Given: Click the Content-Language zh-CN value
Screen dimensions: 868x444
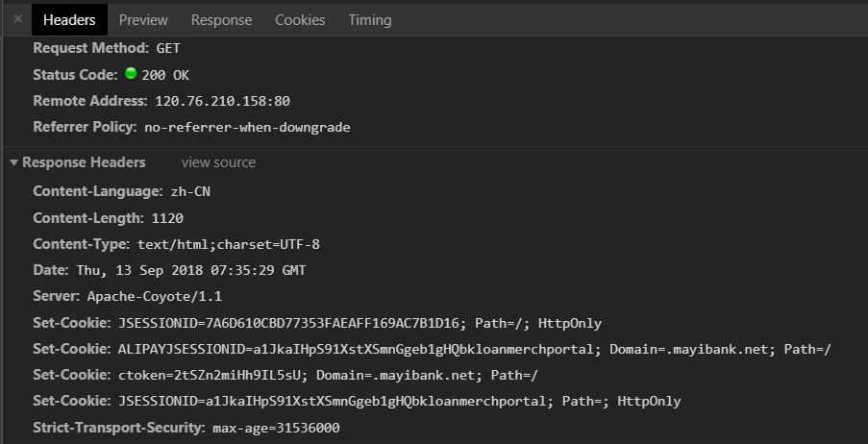Looking at the screenshot, I should point(190,192).
